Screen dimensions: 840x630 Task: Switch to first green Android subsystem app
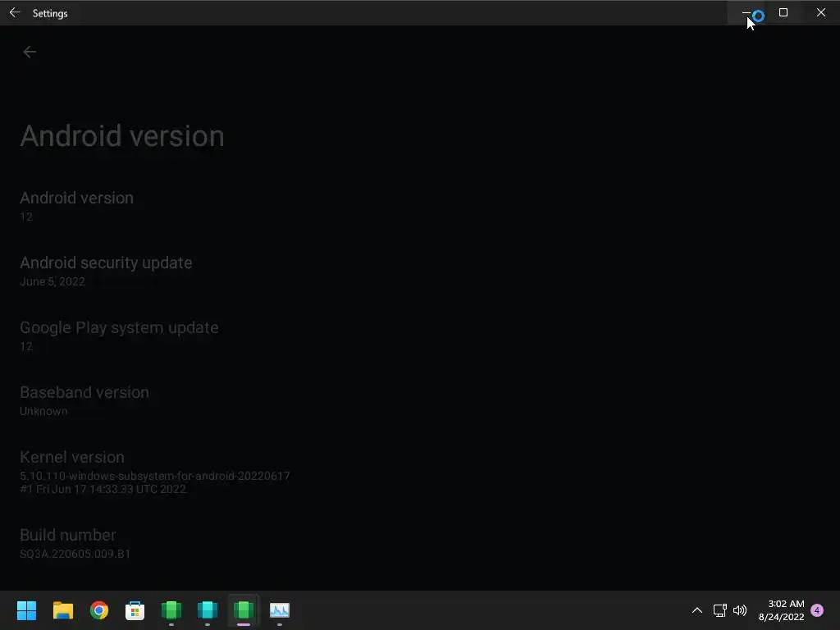click(x=171, y=610)
